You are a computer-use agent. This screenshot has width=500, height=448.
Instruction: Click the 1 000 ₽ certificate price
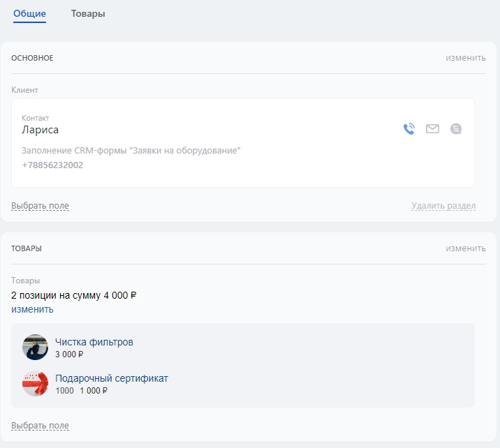94,391
